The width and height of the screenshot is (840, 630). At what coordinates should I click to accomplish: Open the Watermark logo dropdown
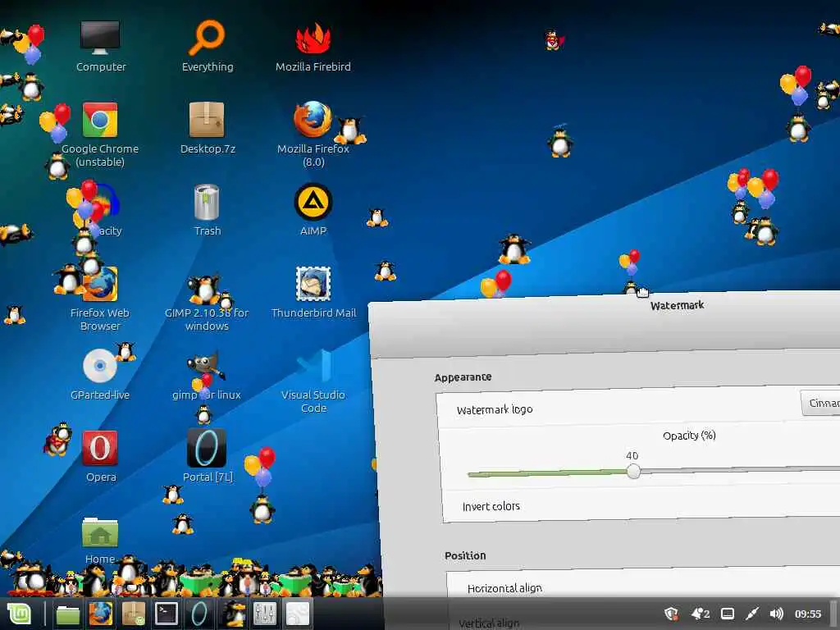(820, 403)
